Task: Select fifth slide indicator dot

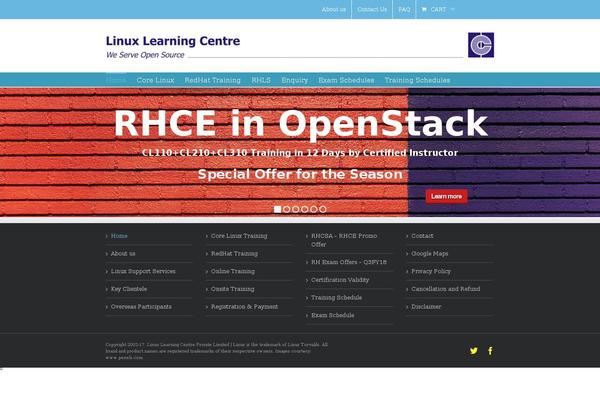Action: point(314,209)
